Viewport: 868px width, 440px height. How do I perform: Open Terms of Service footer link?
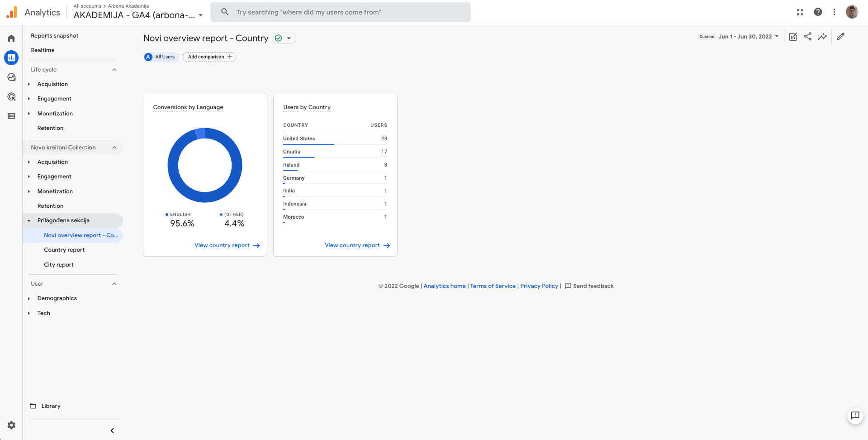(x=493, y=286)
